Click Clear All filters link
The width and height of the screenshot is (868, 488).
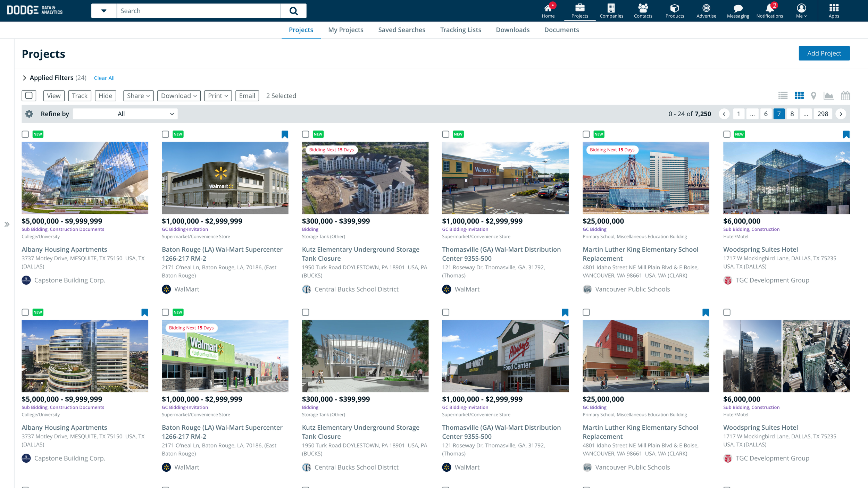coord(104,78)
